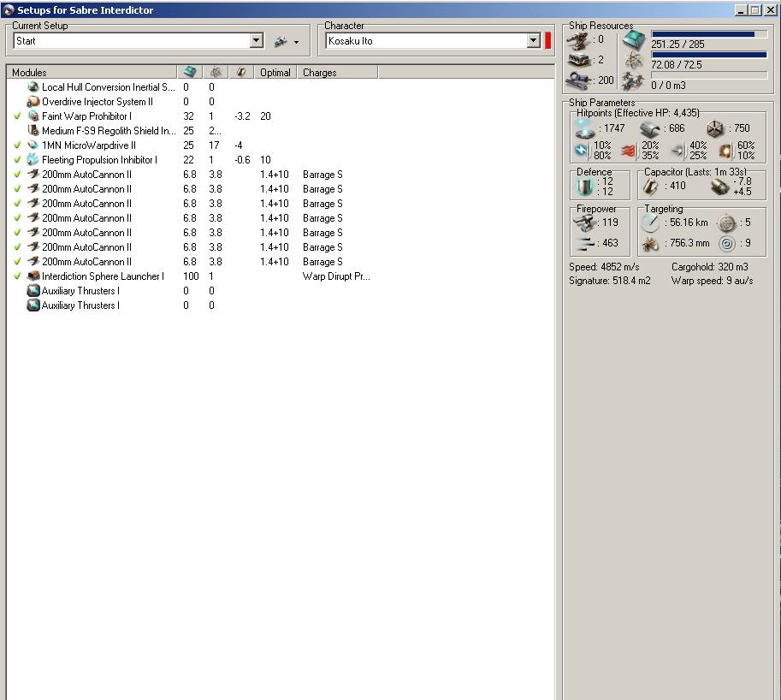Click the capacitor capacity icon showing 410
Screen dimensions: 781x700
coord(650,187)
